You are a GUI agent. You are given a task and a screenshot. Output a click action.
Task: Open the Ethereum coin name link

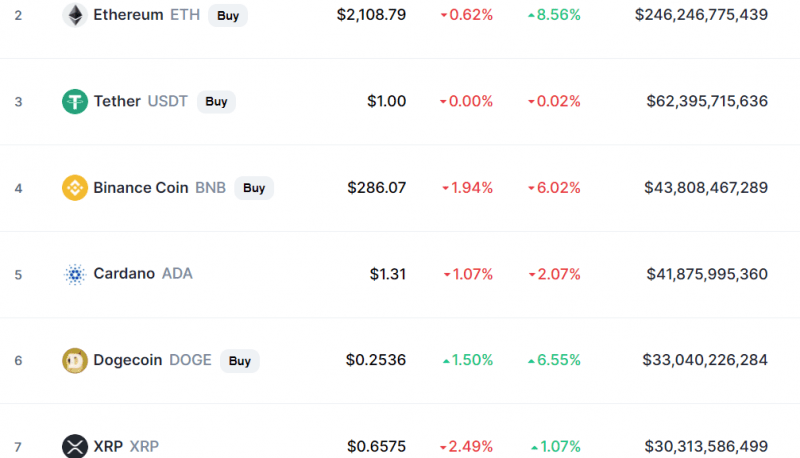pyautogui.click(x=128, y=15)
